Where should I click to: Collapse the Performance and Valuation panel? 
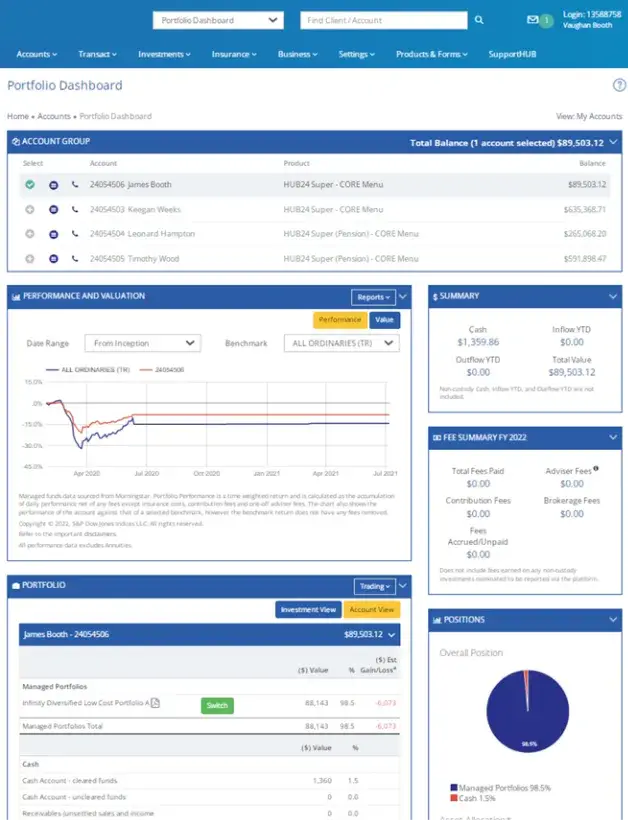click(403, 297)
